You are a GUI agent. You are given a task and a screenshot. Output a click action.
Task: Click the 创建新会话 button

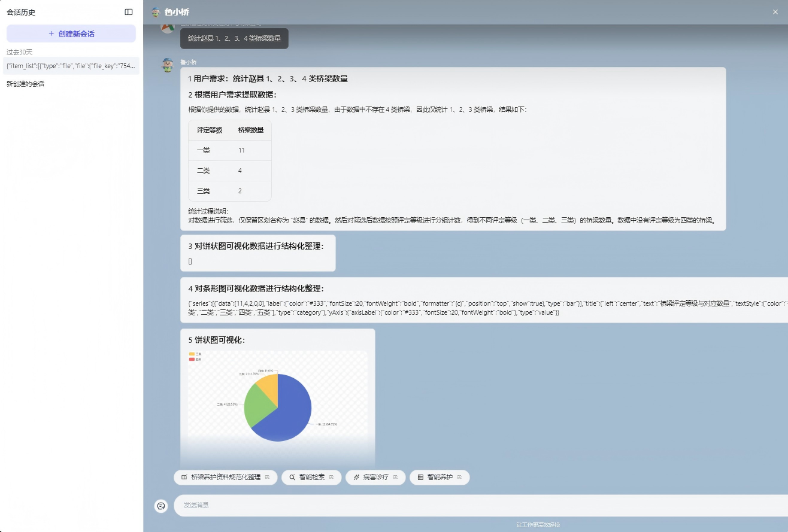pyautogui.click(x=71, y=34)
